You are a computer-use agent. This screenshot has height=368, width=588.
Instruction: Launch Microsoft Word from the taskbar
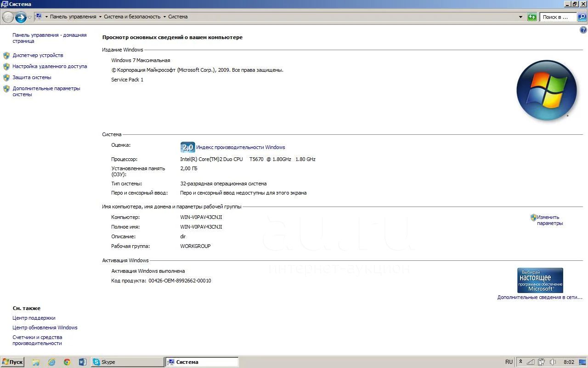(x=83, y=362)
